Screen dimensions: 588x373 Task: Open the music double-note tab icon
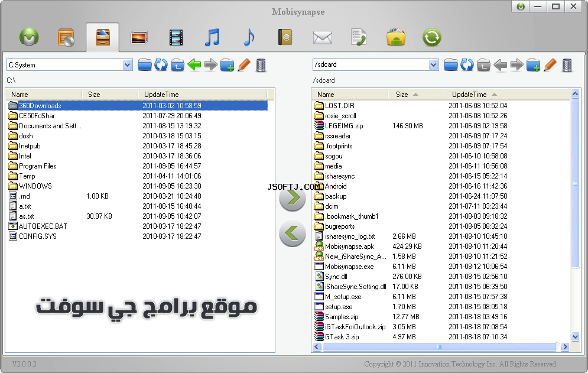pyautogui.click(x=212, y=37)
